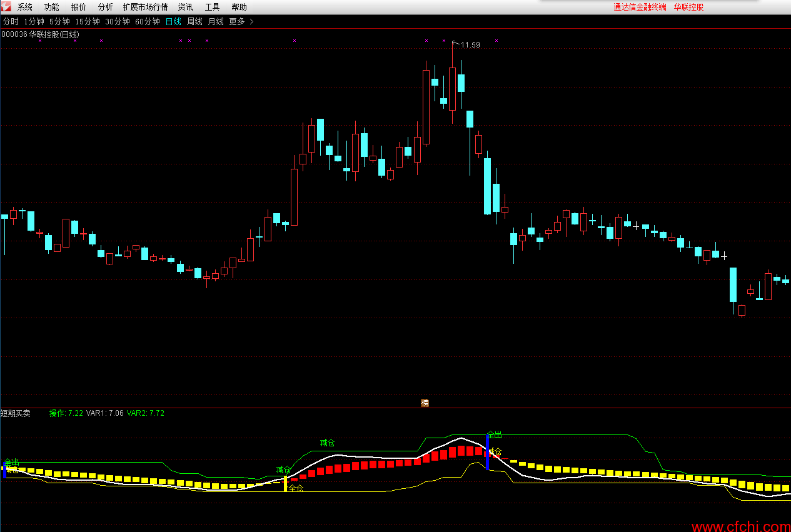Open the 功能 menu
Image resolution: width=791 pixels, height=532 pixels.
pos(52,8)
